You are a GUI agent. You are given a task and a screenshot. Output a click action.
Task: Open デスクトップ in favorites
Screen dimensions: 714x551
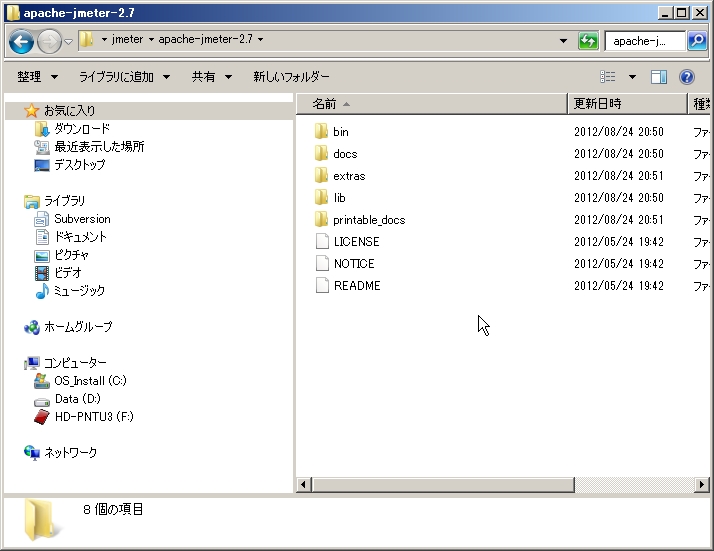pos(79,164)
